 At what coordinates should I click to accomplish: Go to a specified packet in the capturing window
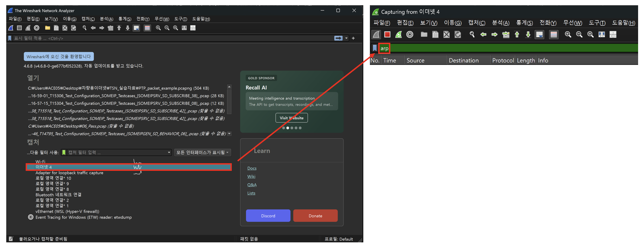[x=506, y=34]
